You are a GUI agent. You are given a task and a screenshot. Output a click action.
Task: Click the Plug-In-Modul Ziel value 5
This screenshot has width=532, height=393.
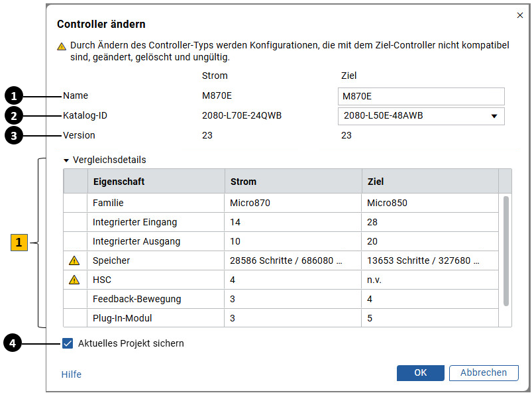(430, 318)
